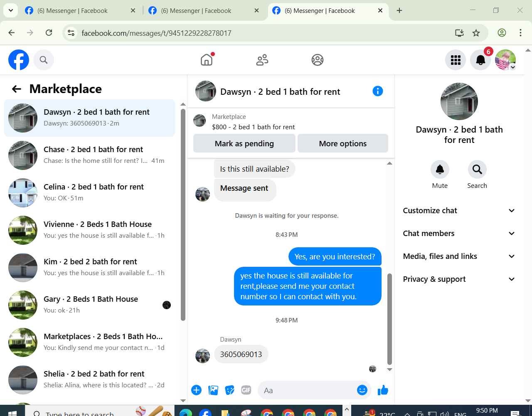Viewport: 532px width, 416px height.
Task: Install app icon in address bar
Action: point(459,33)
